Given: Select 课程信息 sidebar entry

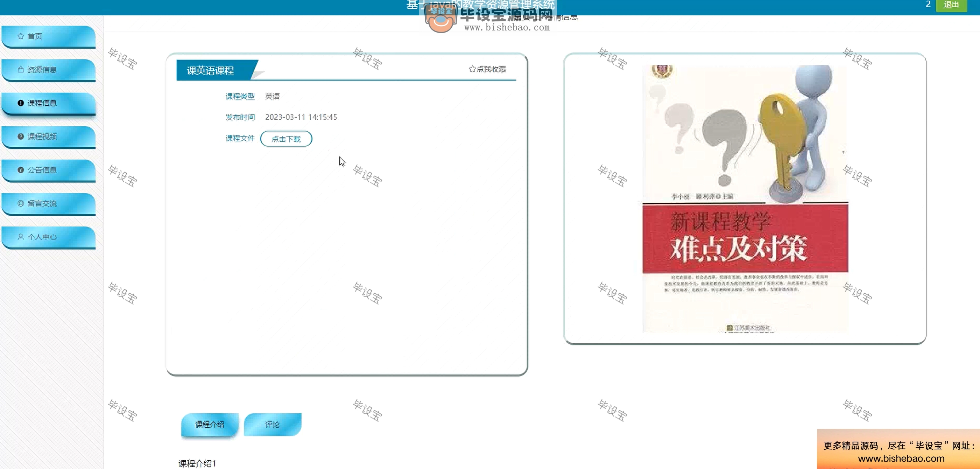Looking at the screenshot, I should coord(49,104).
